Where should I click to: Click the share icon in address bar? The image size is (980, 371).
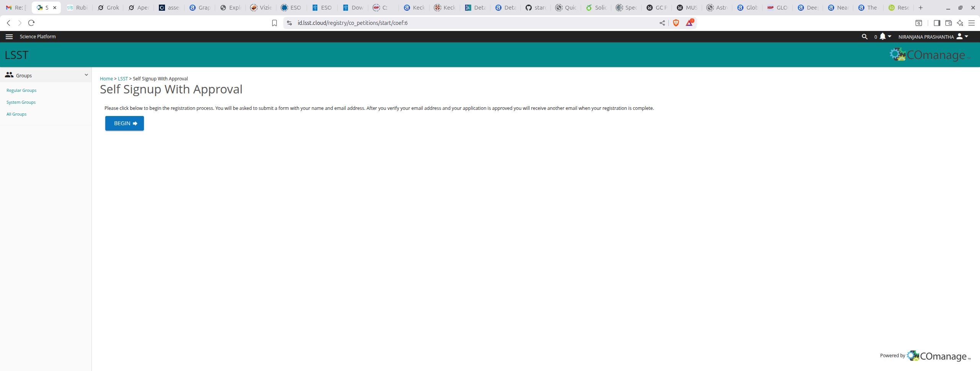(x=662, y=23)
